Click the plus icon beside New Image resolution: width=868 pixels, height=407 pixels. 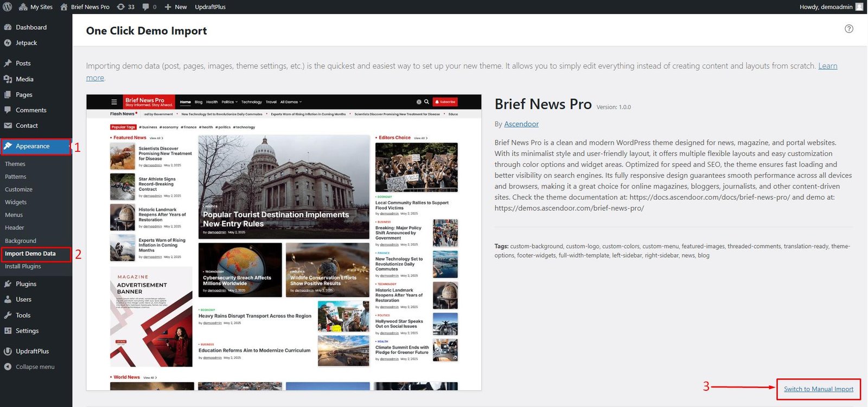point(168,7)
